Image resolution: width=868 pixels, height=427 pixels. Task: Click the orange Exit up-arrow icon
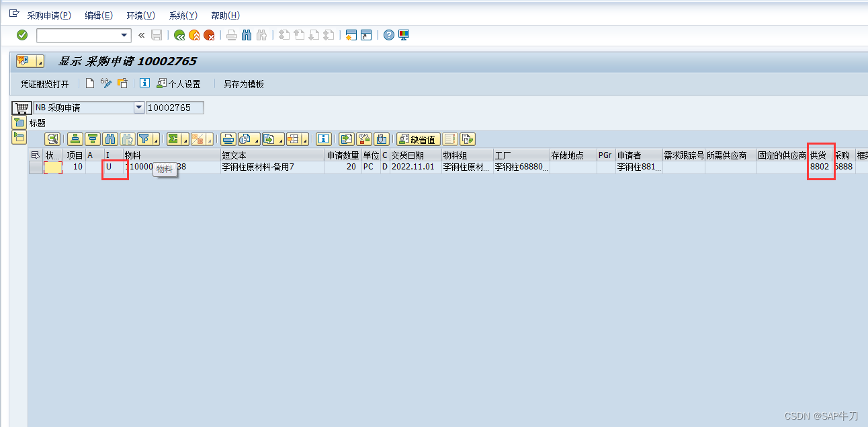pyautogui.click(x=194, y=35)
